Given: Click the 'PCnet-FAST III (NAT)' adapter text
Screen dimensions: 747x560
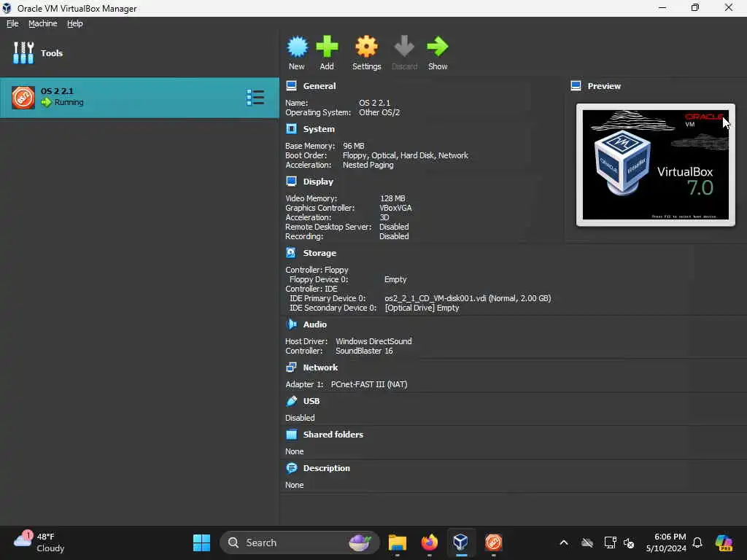Looking at the screenshot, I should click(x=369, y=384).
